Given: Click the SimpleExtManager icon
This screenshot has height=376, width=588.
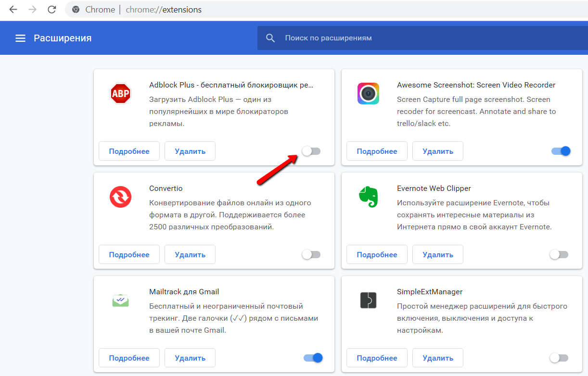Looking at the screenshot, I should [x=368, y=301].
